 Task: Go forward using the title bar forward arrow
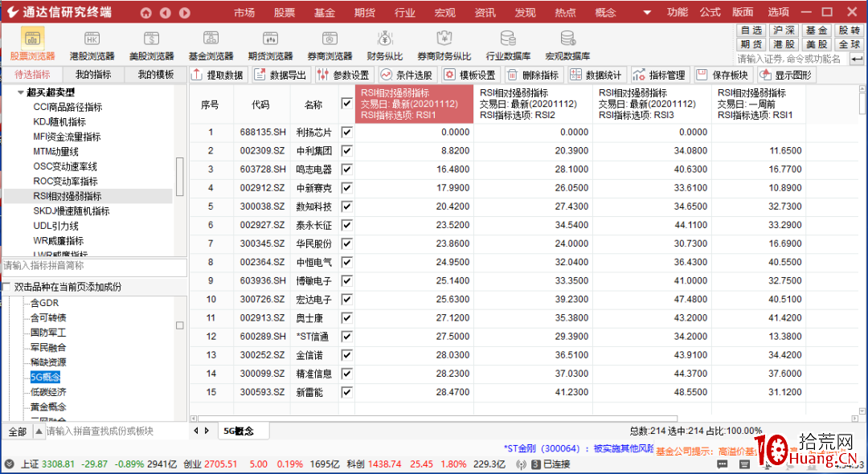coord(185,12)
